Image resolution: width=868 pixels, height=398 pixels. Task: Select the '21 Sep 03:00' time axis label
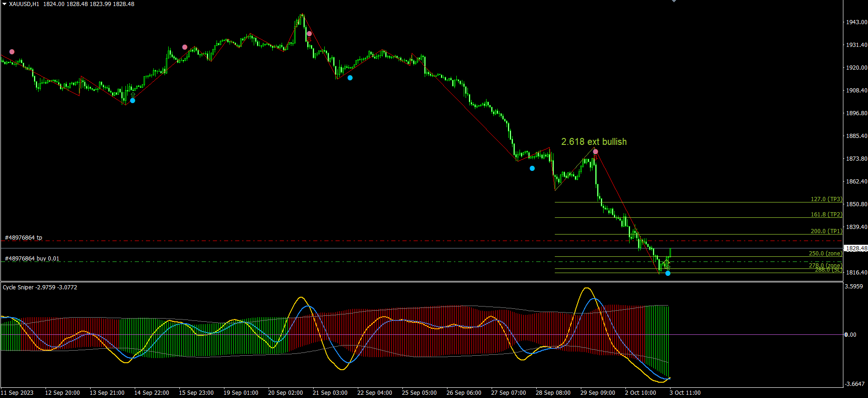tap(330, 393)
